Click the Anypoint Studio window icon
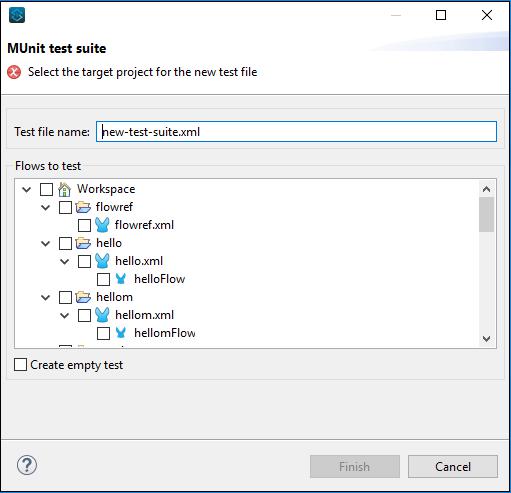The height and width of the screenshot is (493, 511). coord(17,15)
